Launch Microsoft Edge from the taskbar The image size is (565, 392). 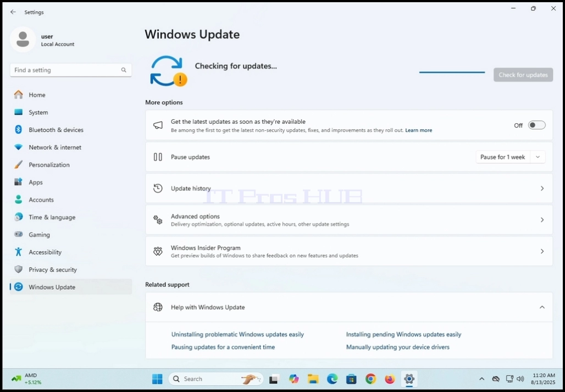pyautogui.click(x=332, y=379)
